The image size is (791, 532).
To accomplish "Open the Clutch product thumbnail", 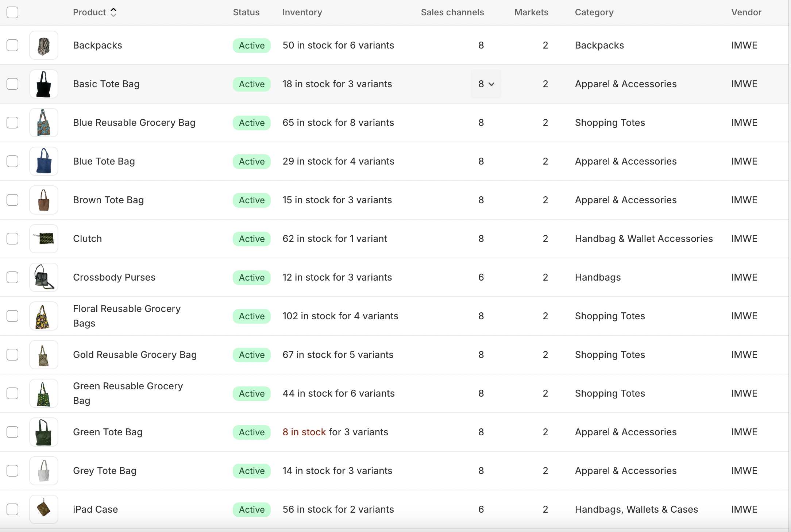I will (44, 239).
